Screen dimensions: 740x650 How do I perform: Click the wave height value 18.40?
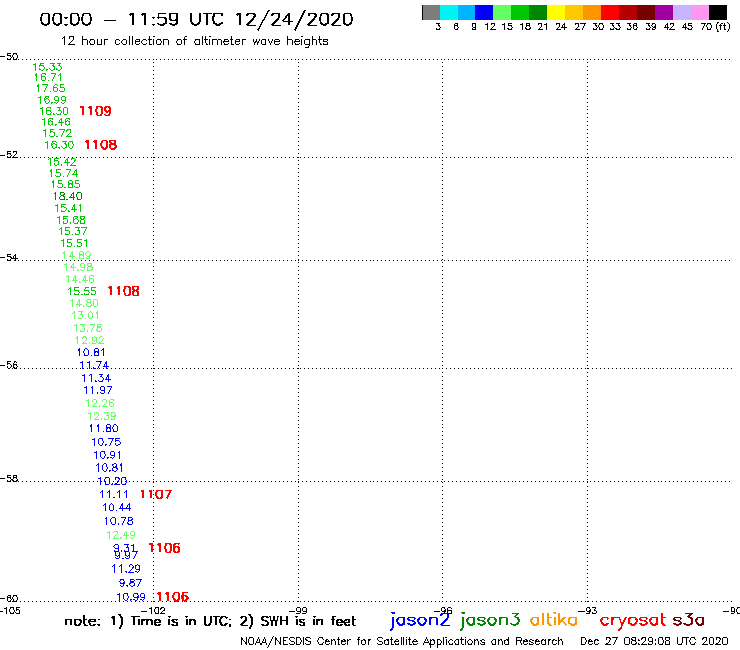(67, 196)
